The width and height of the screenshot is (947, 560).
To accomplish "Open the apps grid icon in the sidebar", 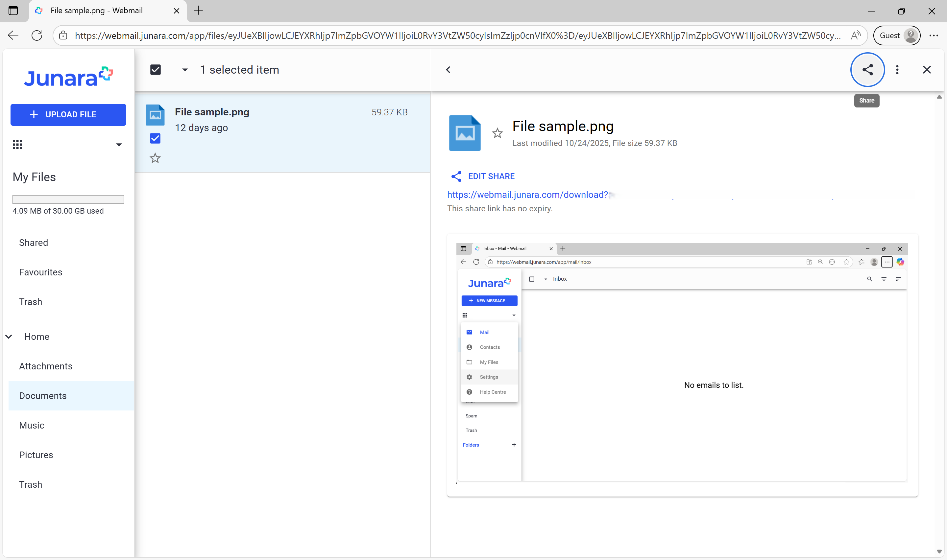I will point(17,145).
